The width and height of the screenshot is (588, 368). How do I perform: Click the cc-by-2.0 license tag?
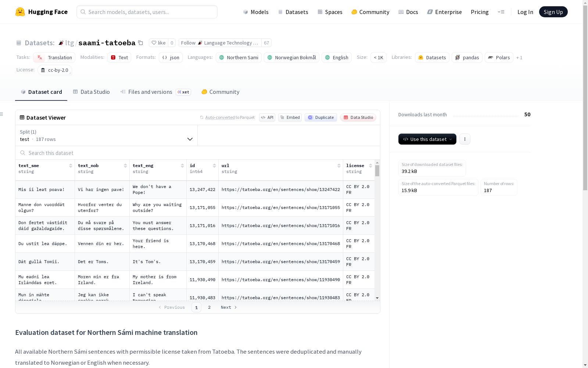55,70
